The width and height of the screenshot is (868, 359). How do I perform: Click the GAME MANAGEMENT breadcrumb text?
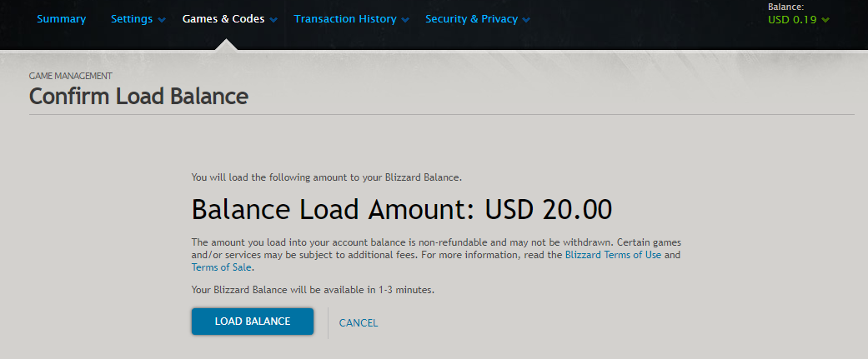click(x=71, y=76)
